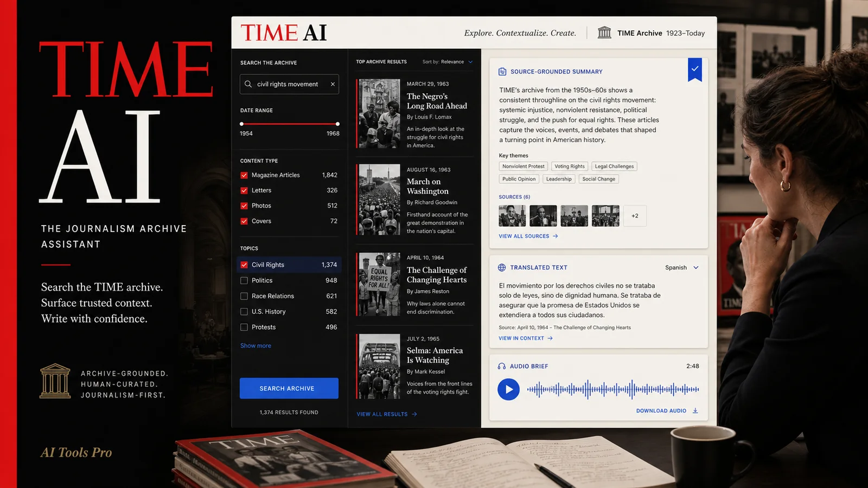Viewport: 868px width, 488px height.
Task: Uncheck the Covers content type
Action: pyautogui.click(x=244, y=221)
